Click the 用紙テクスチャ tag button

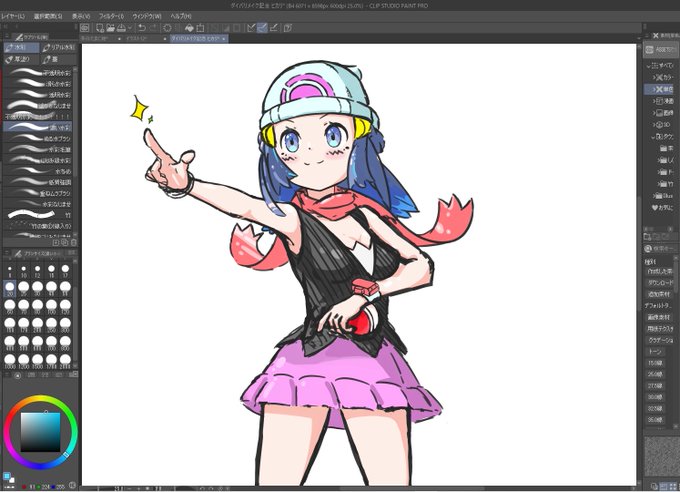pyautogui.click(x=660, y=329)
